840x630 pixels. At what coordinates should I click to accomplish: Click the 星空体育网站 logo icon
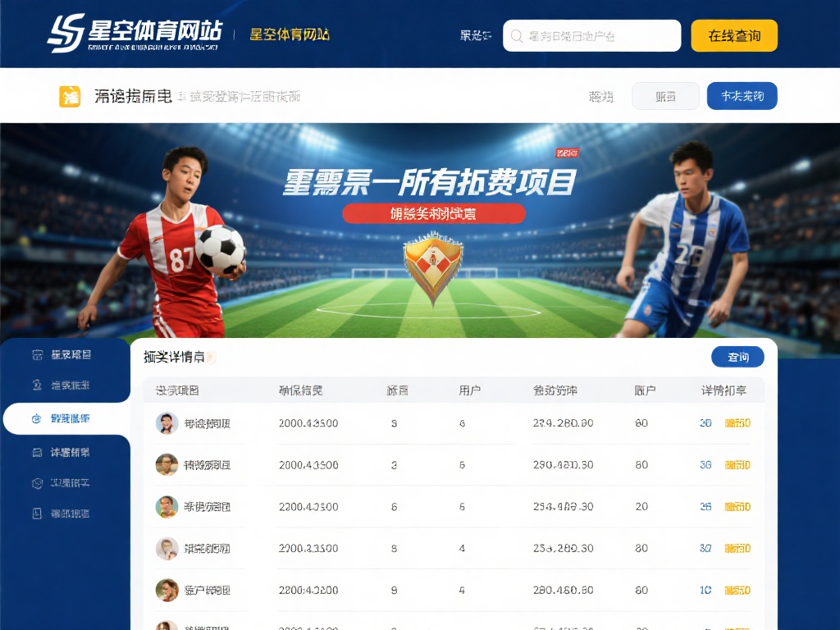click(x=66, y=33)
